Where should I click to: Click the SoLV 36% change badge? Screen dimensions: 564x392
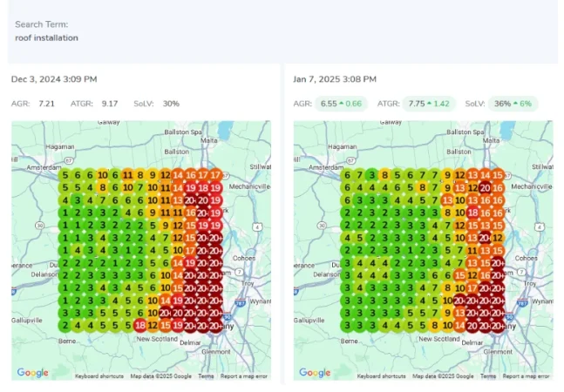pyautogui.click(x=513, y=104)
